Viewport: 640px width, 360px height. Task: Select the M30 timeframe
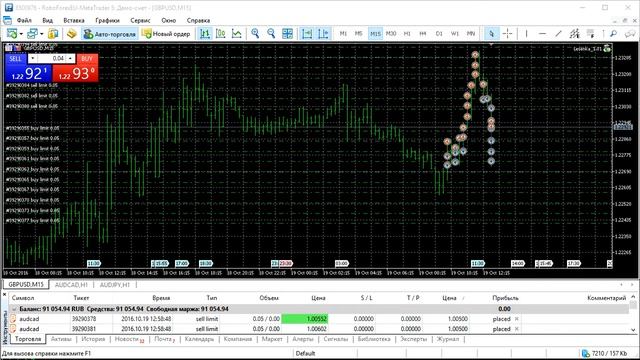[391, 33]
